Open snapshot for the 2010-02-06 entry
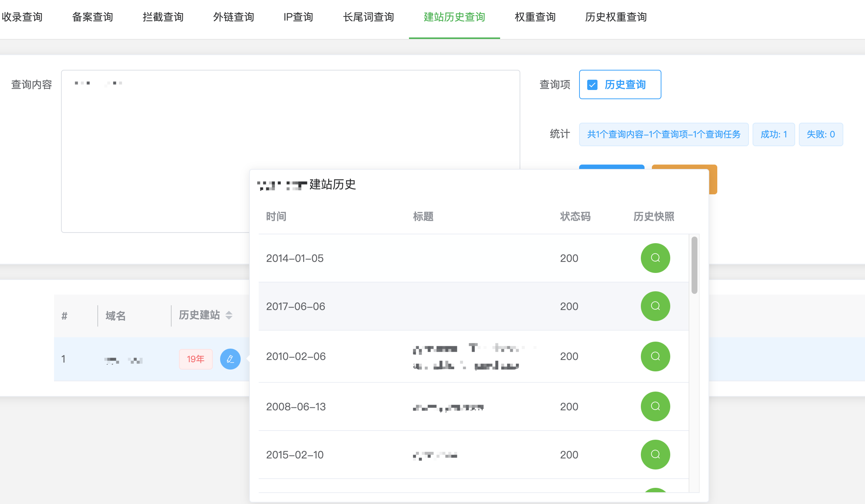 tap(655, 356)
